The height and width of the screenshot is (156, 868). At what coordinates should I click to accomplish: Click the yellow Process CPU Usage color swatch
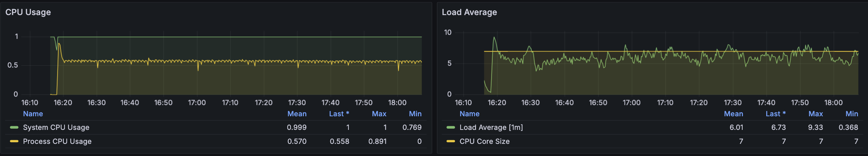[14, 141]
